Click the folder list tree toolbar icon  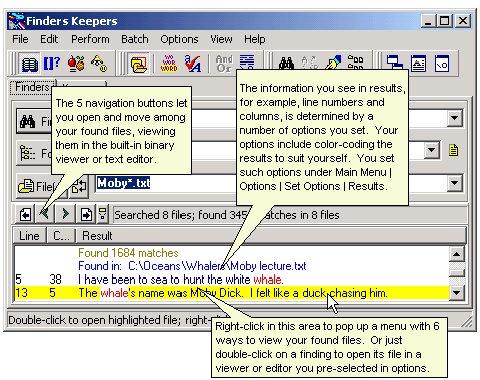coord(356,63)
